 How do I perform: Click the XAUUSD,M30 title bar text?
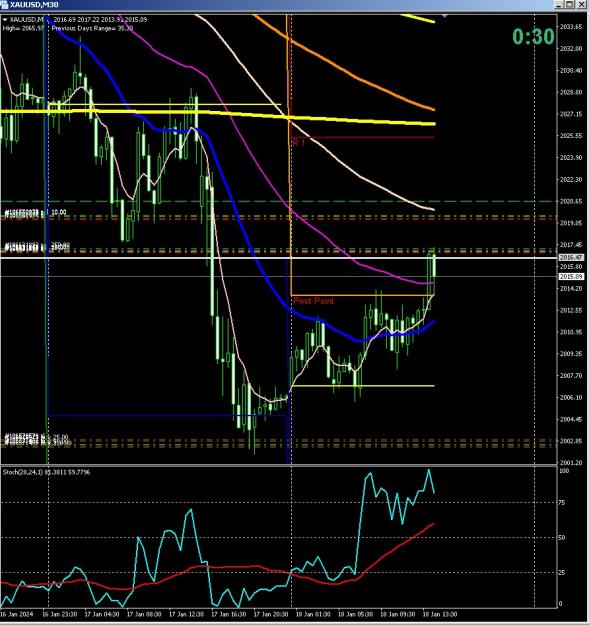[x=35, y=4]
